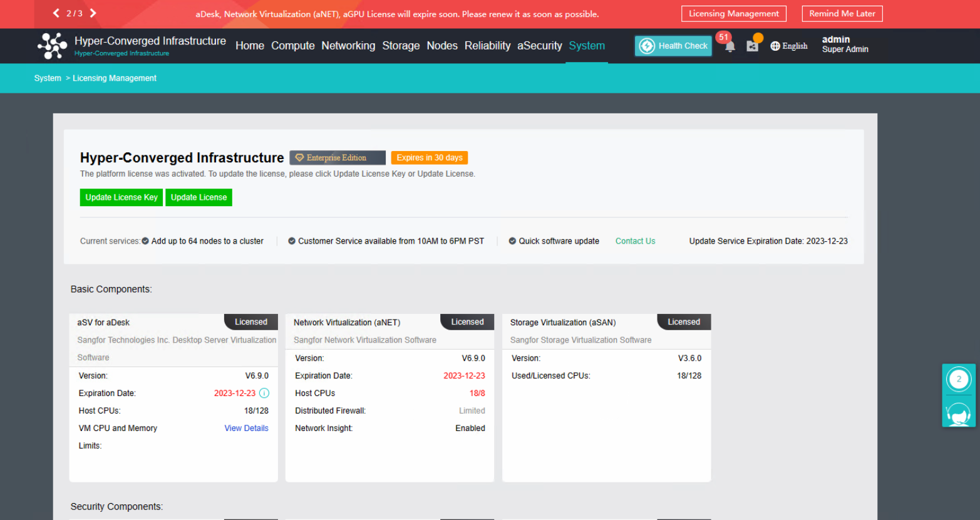Click info icon beside aSV expiration date
The width and height of the screenshot is (980, 520).
click(x=264, y=393)
